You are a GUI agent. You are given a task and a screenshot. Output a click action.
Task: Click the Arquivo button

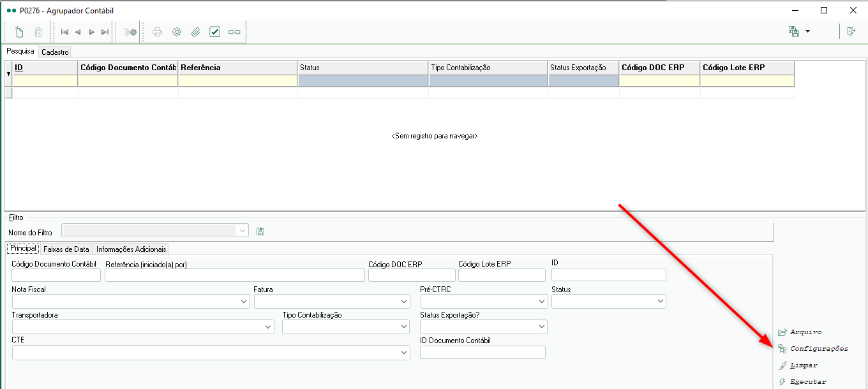pos(800,332)
